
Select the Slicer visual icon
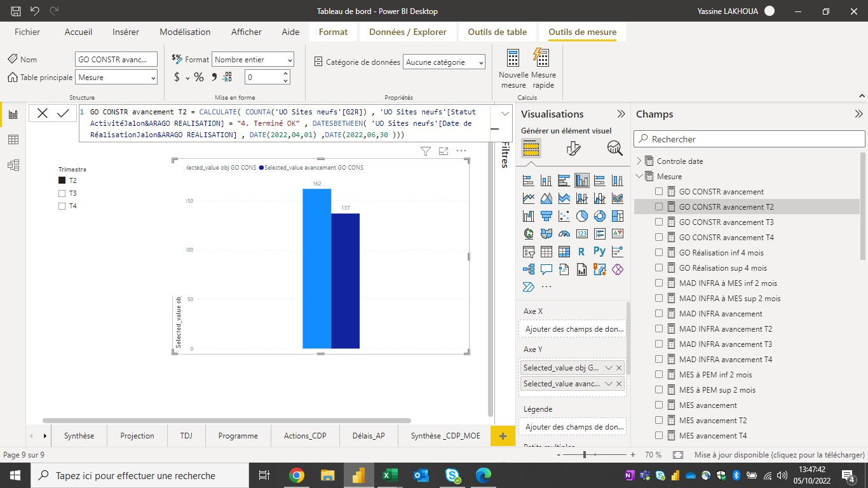[529, 252]
